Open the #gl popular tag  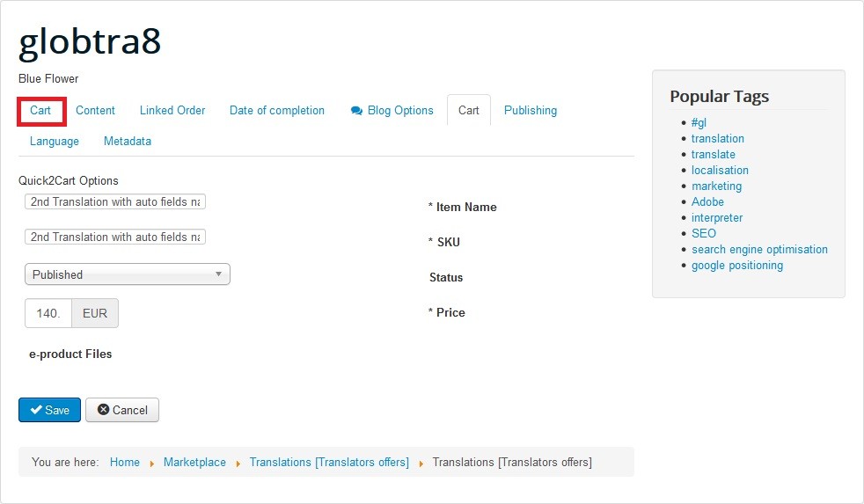click(699, 123)
